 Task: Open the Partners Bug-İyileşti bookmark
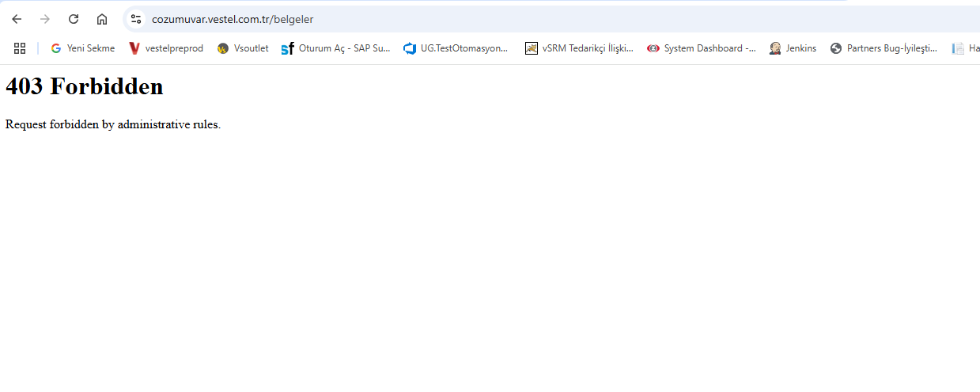884,48
